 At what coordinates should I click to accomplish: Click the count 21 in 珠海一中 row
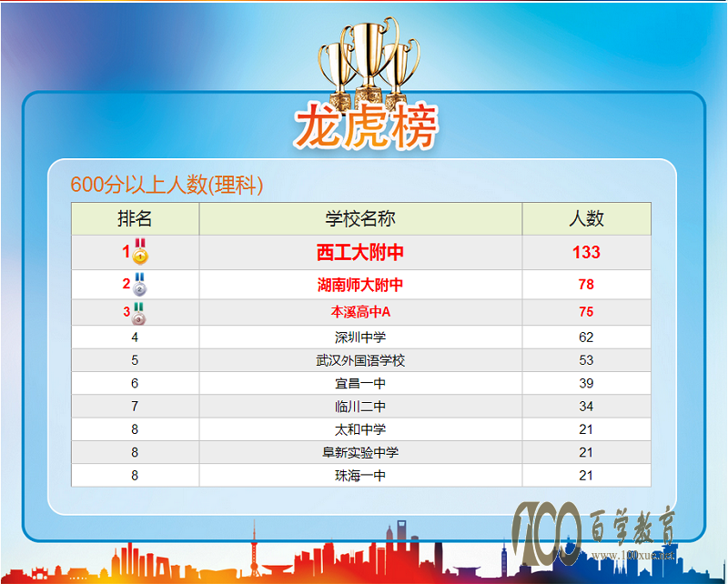(x=586, y=476)
